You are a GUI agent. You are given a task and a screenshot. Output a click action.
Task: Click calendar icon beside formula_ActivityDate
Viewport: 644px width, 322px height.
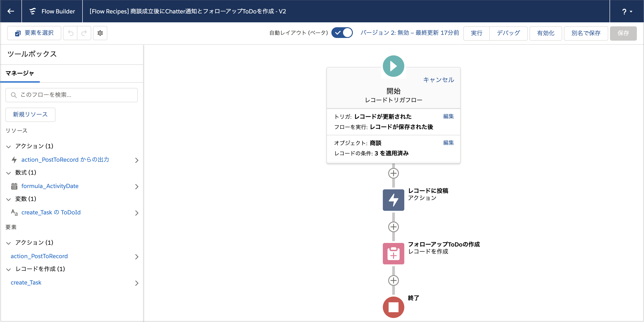pos(14,186)
